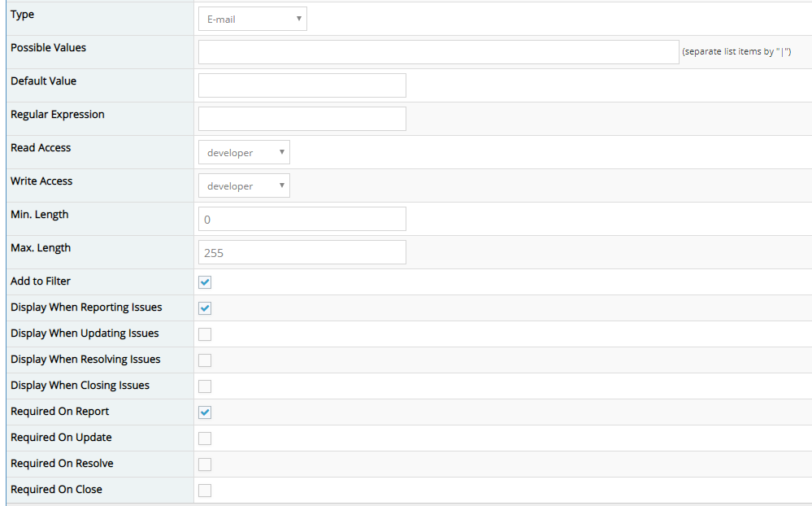The height and width of the screenshot is (506, 812).
Task: Disable Display When Reporting Issues
Action: point(205,308)
